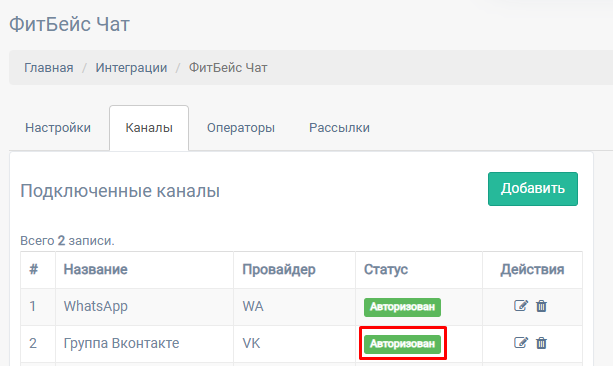Select the Группа Вконтакте name cell
The height and width of the screenshot is (366, 613).
point(144,343)
